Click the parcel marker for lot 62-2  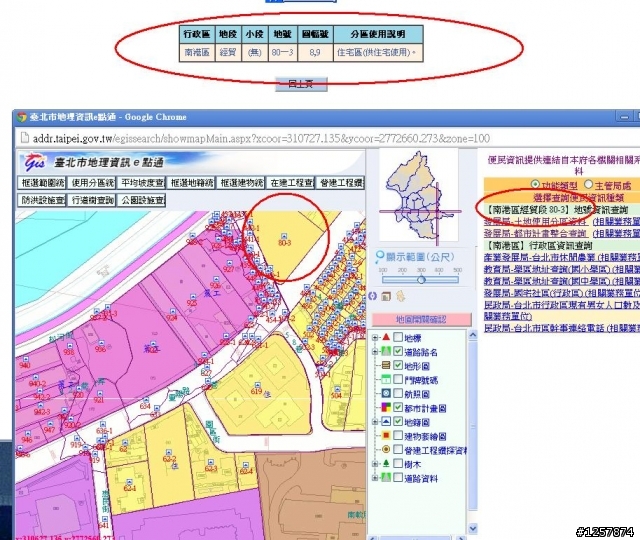click(169, 453)
